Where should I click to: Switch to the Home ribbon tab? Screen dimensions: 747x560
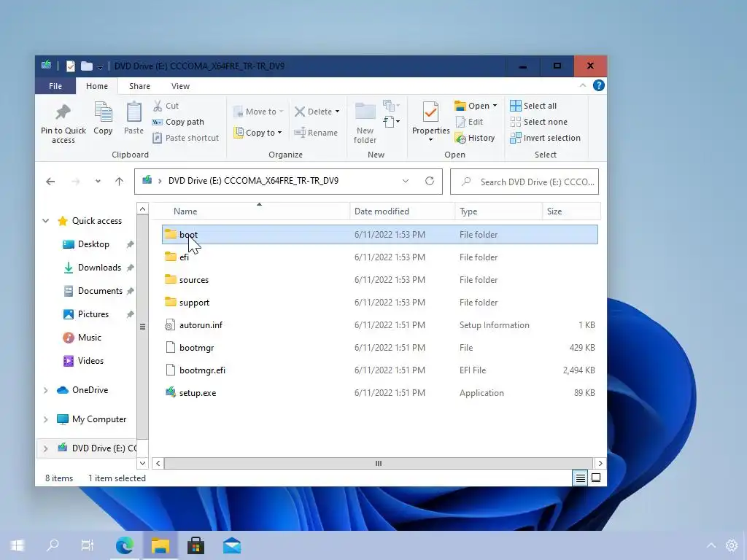(97, 86)
